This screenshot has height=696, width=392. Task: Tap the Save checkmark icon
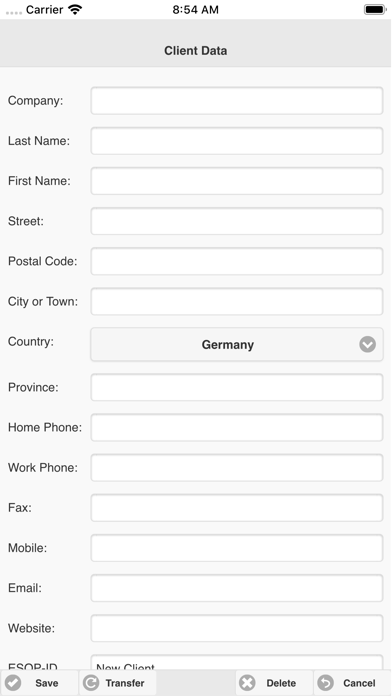pyautogui.click(x=13, y=683)
